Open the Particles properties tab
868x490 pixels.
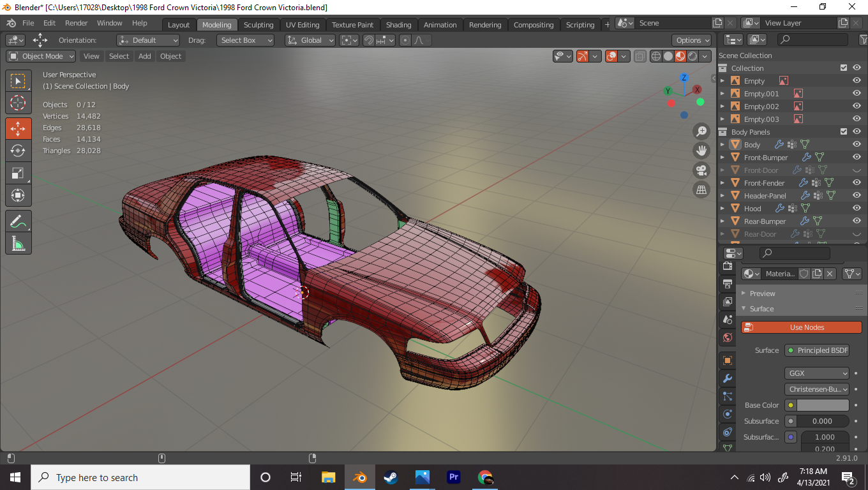click(727, 396)
